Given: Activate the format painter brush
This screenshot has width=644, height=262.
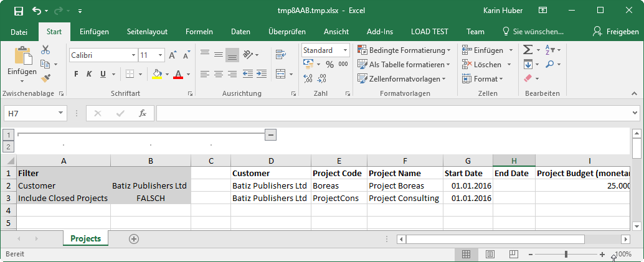Looking at the screenshot, I should pyautogui.click(x=45, y=78).
